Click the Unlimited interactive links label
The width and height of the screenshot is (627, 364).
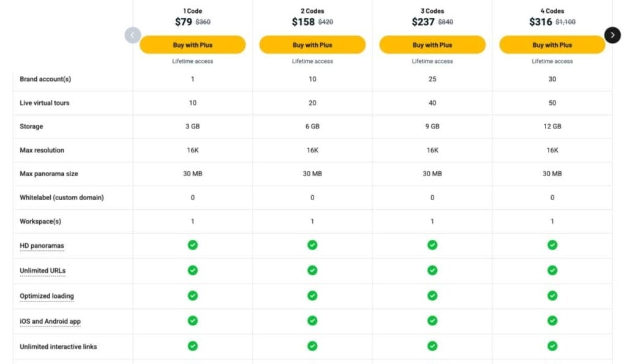pyautogui.click(x=58, y=347)
